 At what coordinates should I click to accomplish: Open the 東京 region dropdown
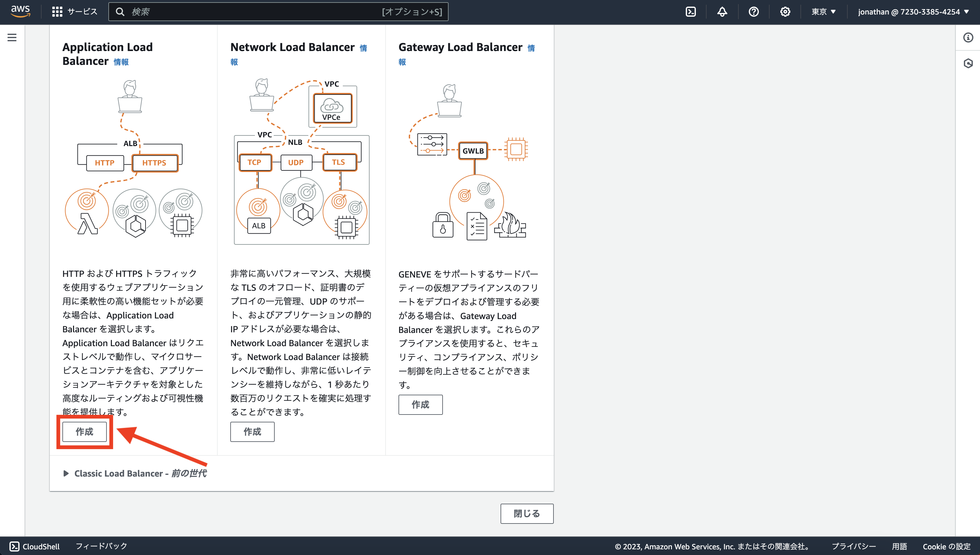coord(823,11)
